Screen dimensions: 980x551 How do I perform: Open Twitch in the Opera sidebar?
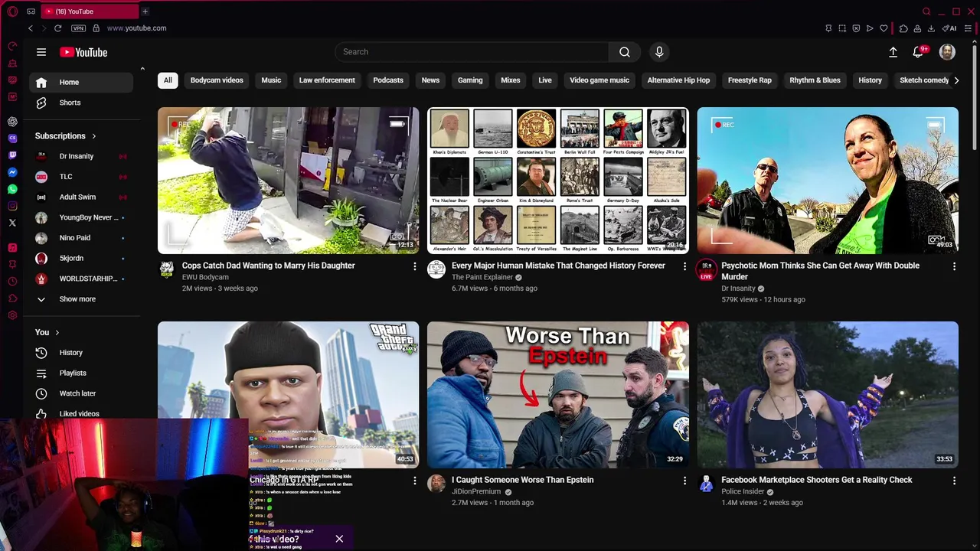[12, 155]
